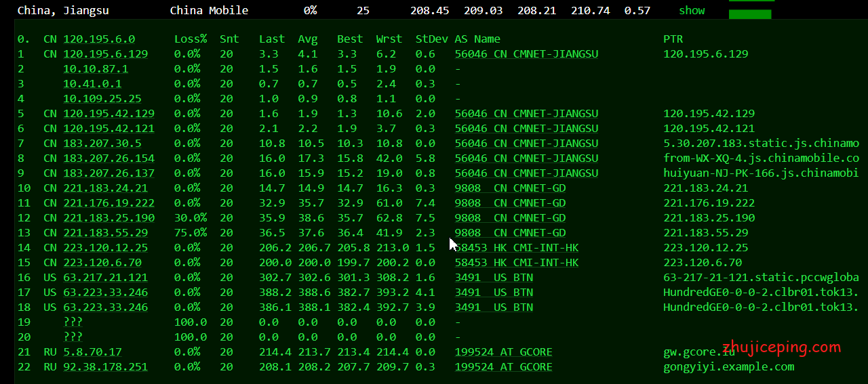Click the 213.0 worst value in hop 14
Viewport: 868px width, 384px height.
click(393, 248)
